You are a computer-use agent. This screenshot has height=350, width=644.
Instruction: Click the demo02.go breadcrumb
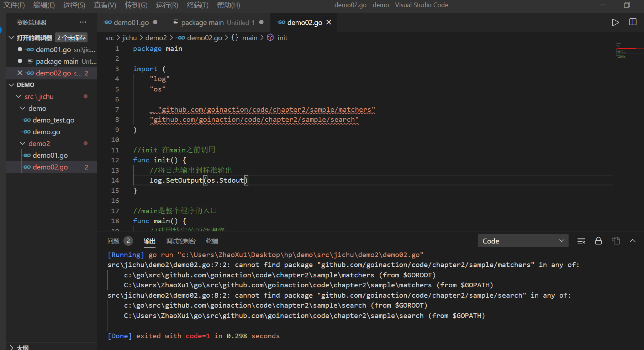pyautogui.click(x=200, y=38)
